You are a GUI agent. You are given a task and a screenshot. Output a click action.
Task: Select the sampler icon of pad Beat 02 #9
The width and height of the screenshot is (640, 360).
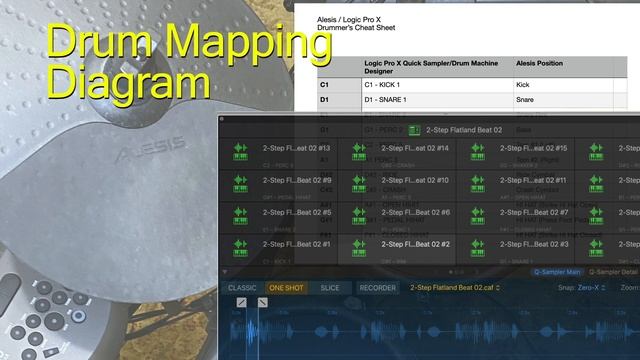[240, 184]
